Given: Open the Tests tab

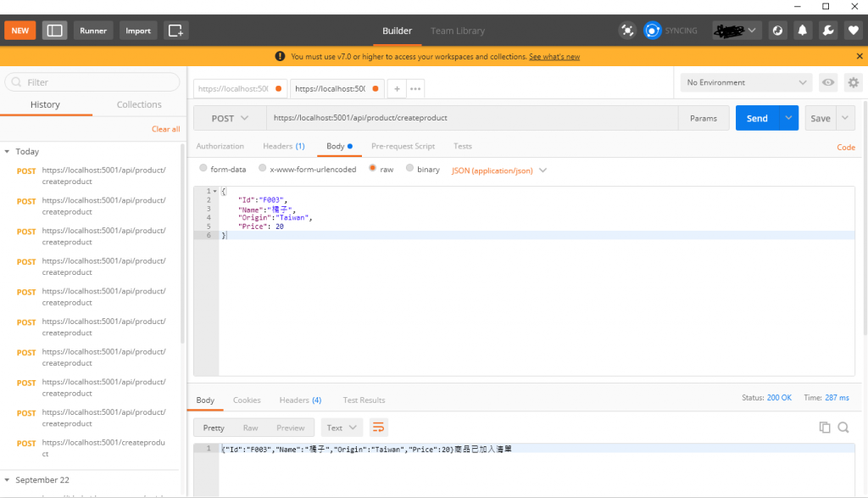Looking at the screenshot, I should (463, 146).
